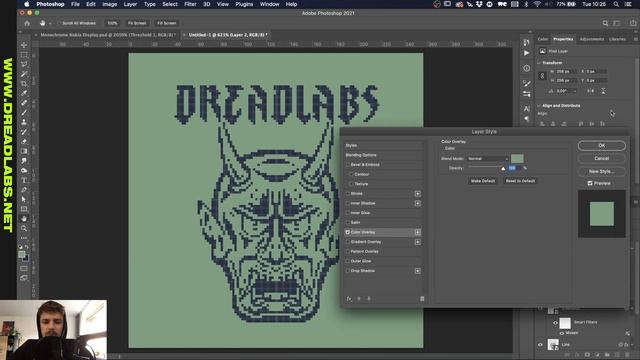The image size is (640, 360).
Task: Select the Lasso tool
Action: pyautogui.click(x=24, y=64)
